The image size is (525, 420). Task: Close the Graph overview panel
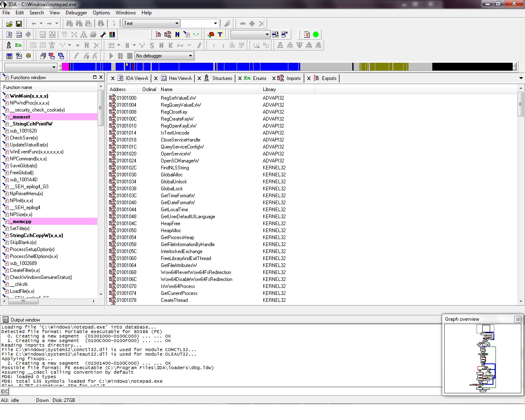(x=518, y=319)
